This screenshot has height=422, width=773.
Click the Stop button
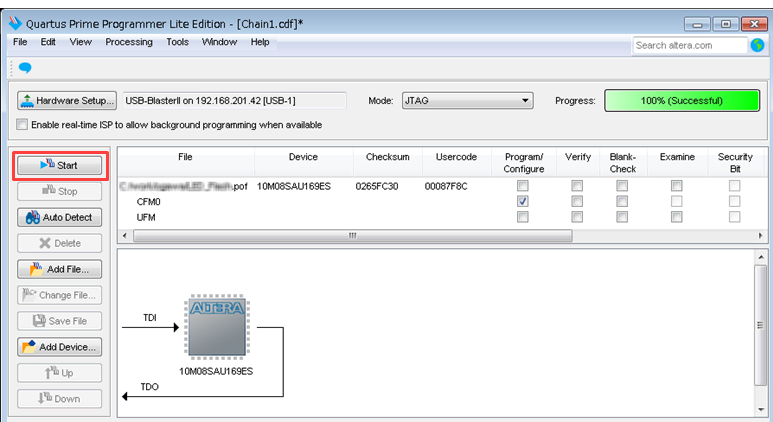click(60, 191)
